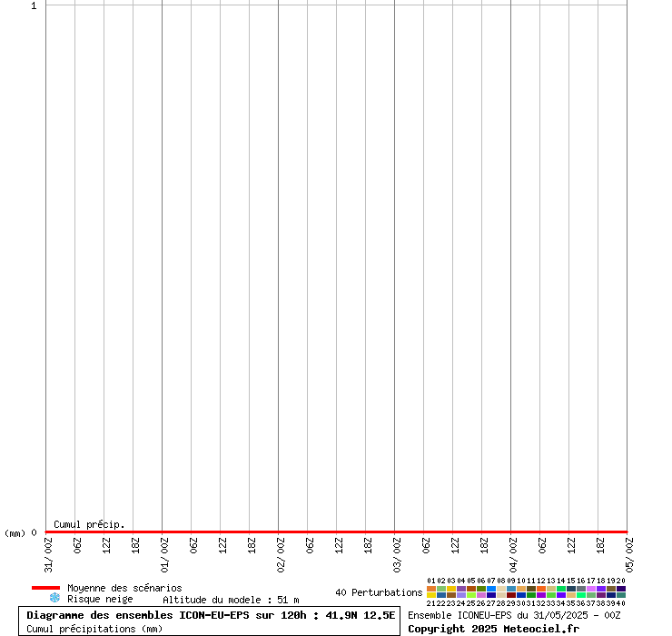This screenshot has width=672, height=636.
Task: Click the 03/00Z time axis label
Action: [x=397, y=555]
